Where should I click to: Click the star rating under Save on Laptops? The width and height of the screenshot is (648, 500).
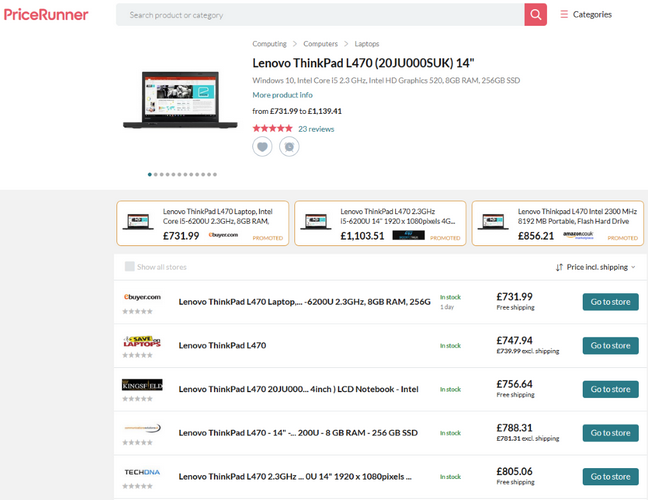pyautogui.click(x=138, y=355)
